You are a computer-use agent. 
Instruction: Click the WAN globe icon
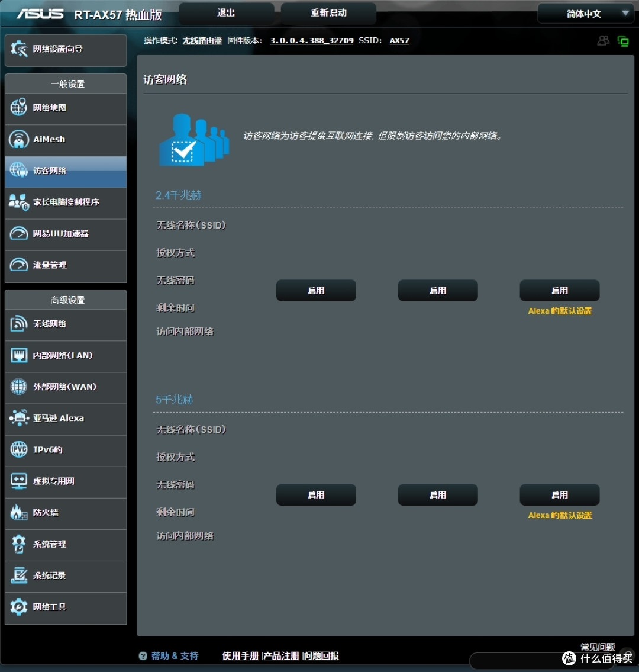coord(19,387)
